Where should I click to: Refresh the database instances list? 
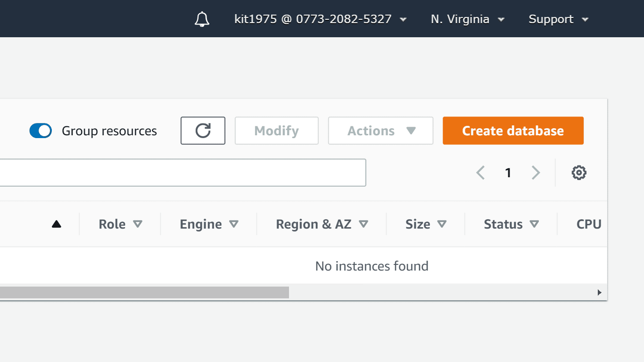tap(203, 131)
